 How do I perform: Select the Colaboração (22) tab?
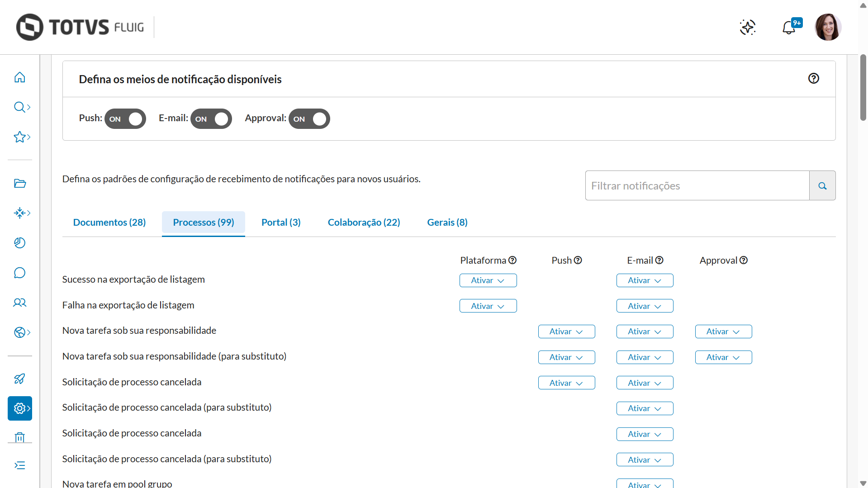364,223
